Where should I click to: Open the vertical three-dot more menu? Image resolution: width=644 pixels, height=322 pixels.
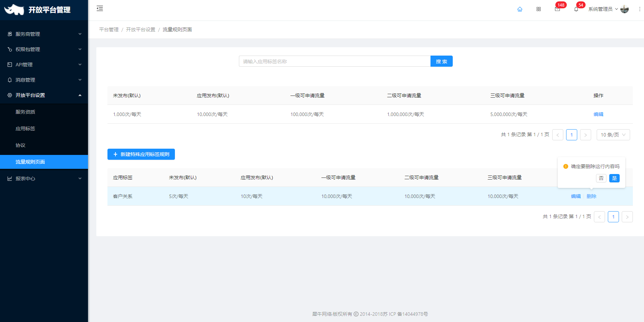640,9
